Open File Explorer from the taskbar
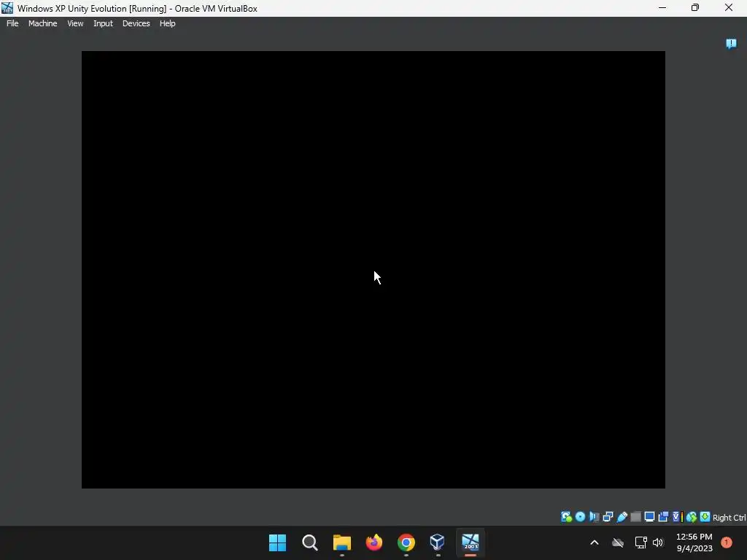Screen dimensions: 747x560 tap(342, 542)
